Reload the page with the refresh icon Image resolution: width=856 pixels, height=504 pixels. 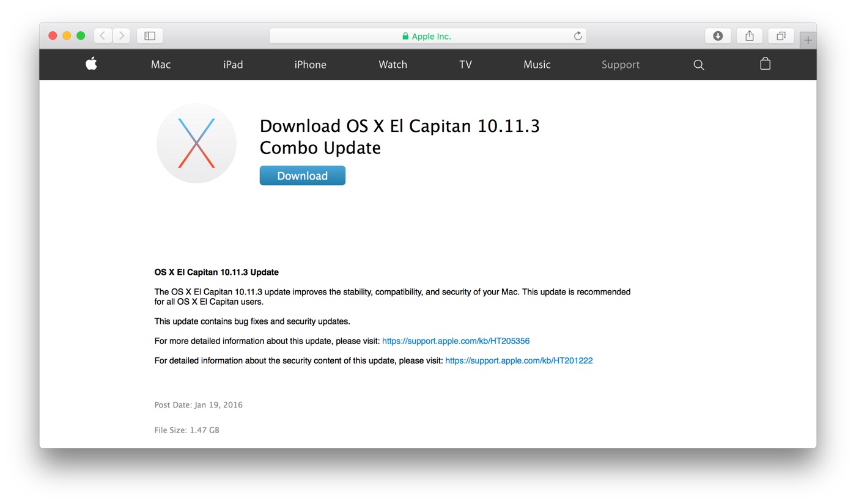coord(578,36)
